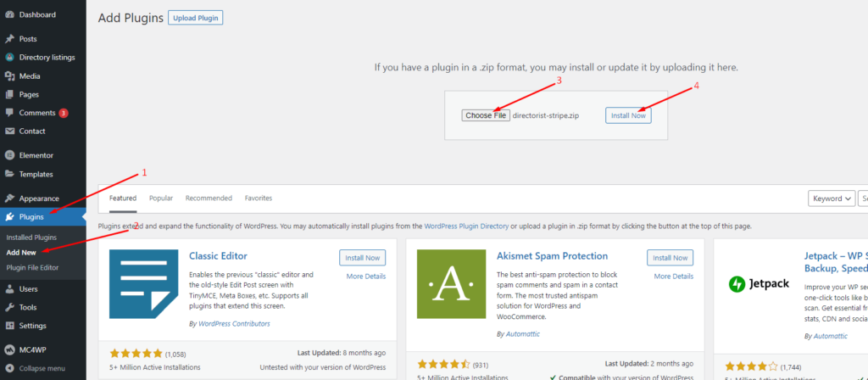Click the Users menu label
868x380 pixels.
point(28,288)
